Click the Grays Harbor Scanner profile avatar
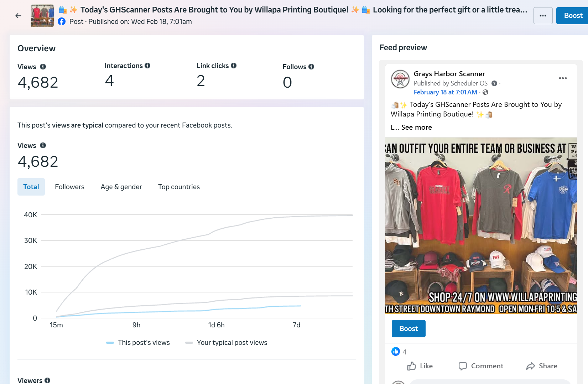Image resolution: width=588 pixels, height=384 pixels. pyautogui.click(x=400, y=79)
